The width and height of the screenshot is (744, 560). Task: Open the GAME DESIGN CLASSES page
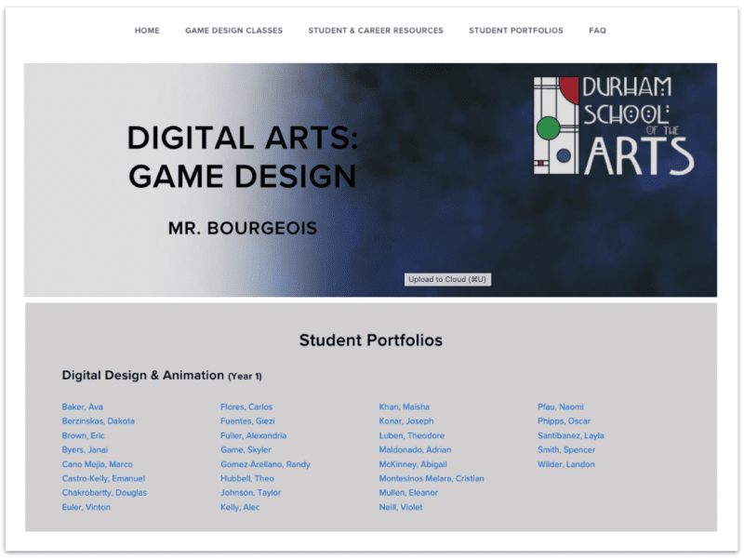pos(233,30)
